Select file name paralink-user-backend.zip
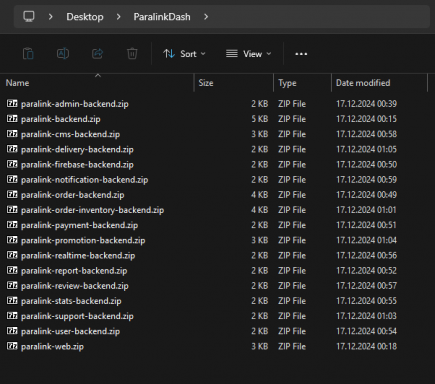Screen dimensions: 435x384 (70, 331)
